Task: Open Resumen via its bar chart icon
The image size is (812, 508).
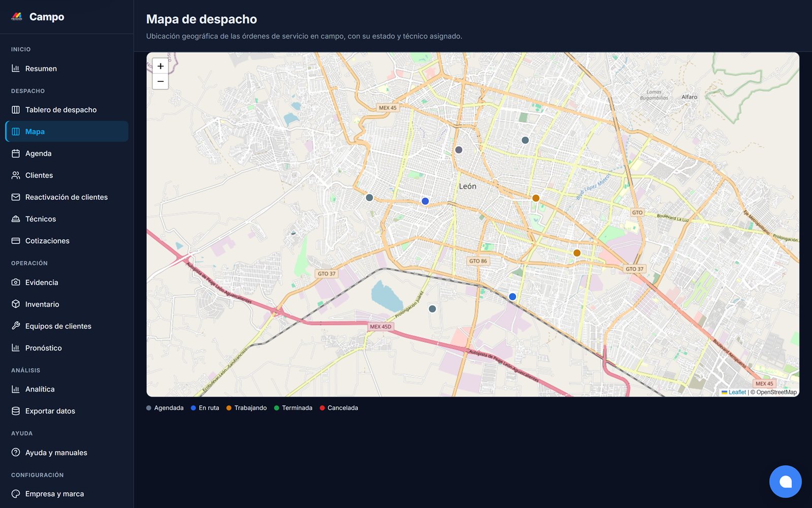Action: (x=16, y=68)
